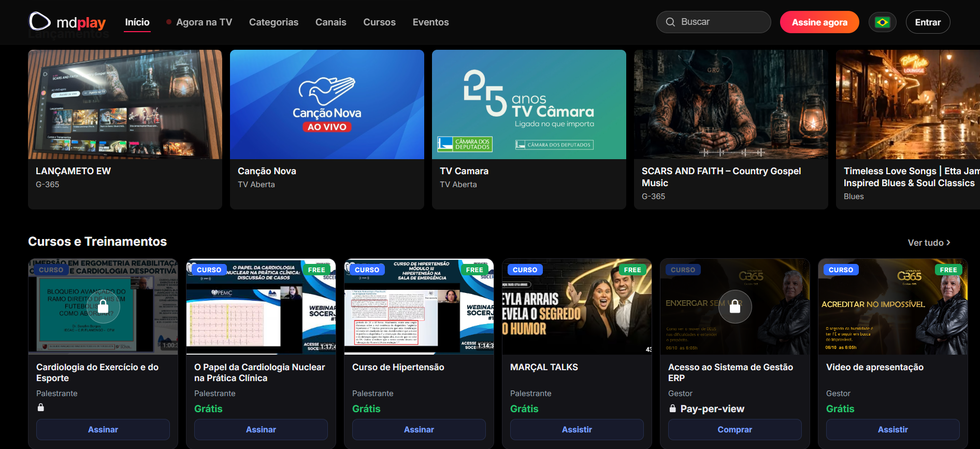980x449 pixels.
Task: Click the Canção Nova title text
Action: tap(267, 171)
